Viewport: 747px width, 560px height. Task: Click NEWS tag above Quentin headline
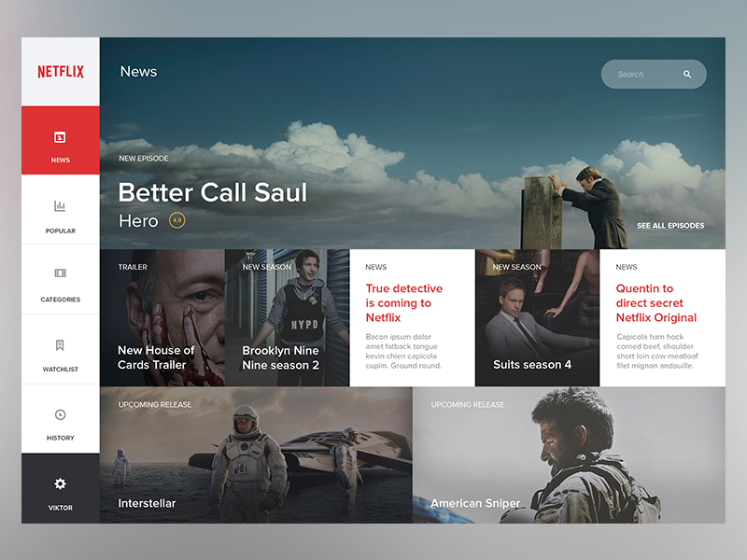click(626, 267)
